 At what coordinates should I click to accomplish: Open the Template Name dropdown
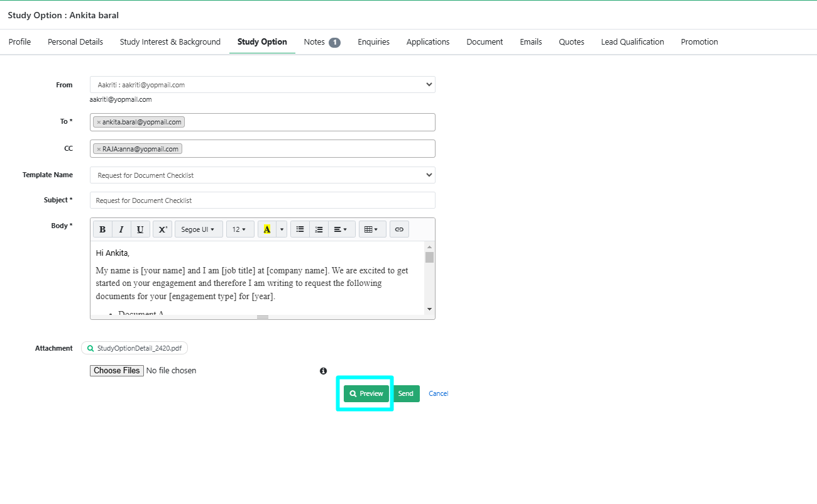click(263, 175)
